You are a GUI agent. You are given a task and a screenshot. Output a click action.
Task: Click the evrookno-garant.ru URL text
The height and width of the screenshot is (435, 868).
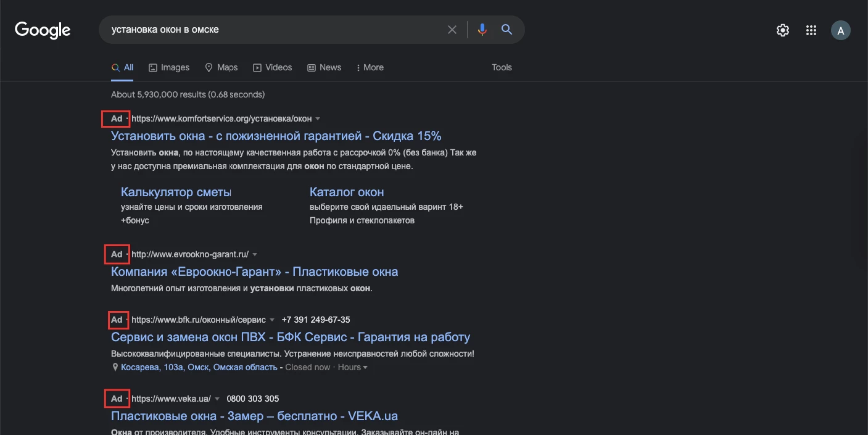point(190,254)
